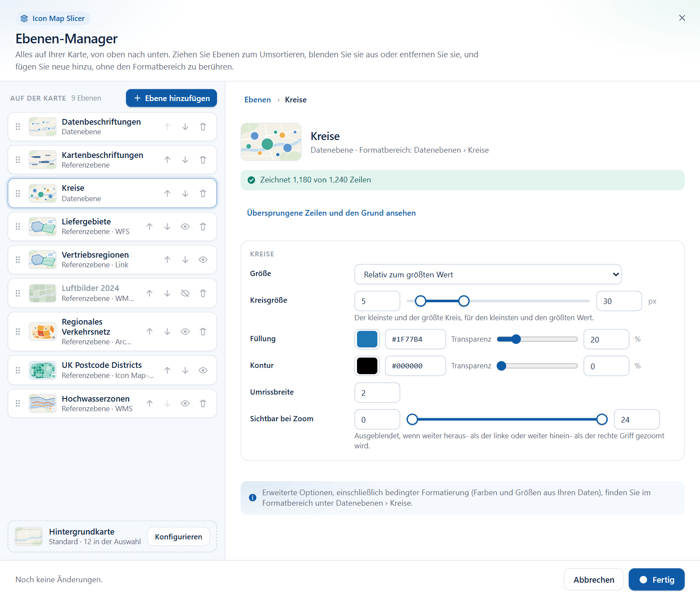Viewport: 700px width, 598px height.
Task: Move Hochwasserzonen layer up
Action: (x=150, y=404)
